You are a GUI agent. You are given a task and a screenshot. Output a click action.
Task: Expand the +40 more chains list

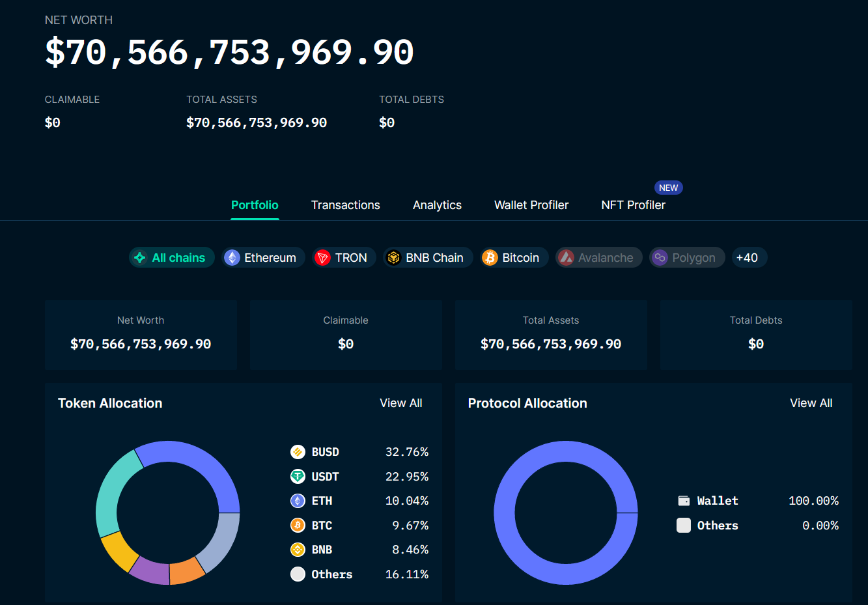749,258
